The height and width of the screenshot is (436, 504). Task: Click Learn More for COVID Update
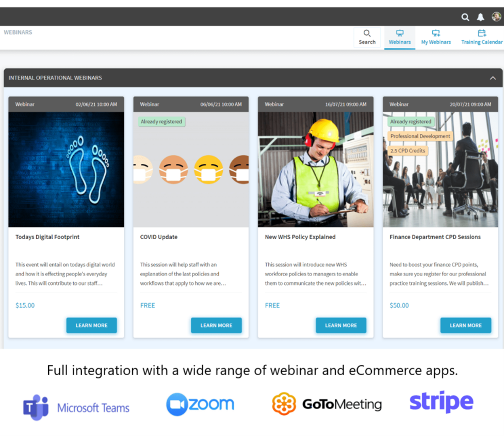(216, 325)
